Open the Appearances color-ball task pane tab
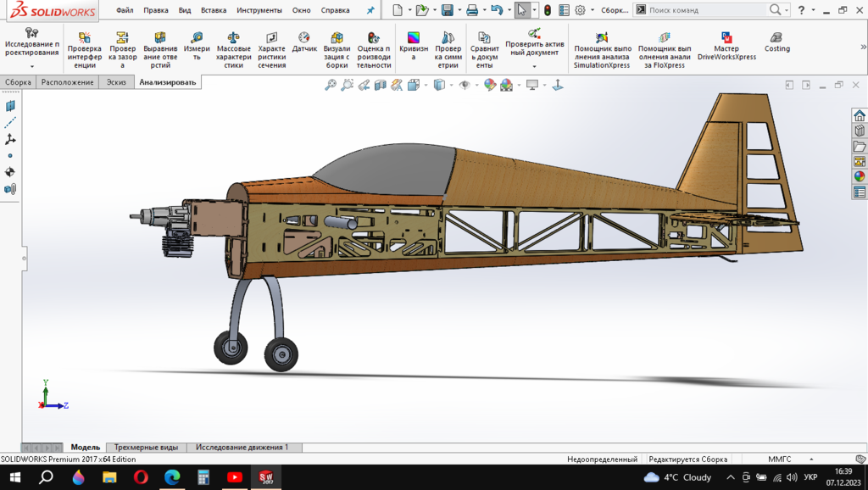This screenshot has height=490, width=868. [860, 176]
